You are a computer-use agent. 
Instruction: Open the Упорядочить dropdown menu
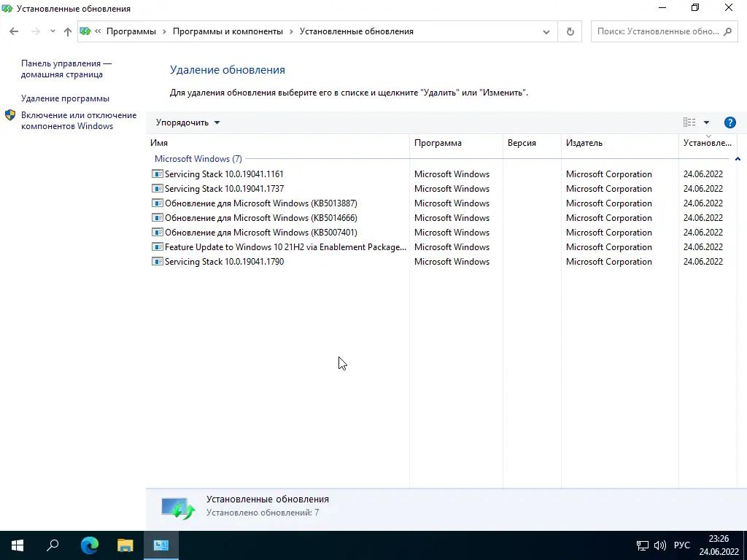coord(187,122)
